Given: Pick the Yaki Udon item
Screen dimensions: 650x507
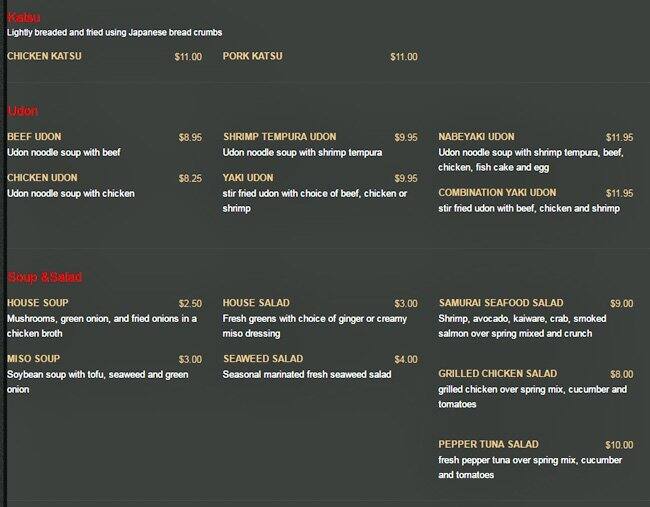Looking at the screenshot, I should coord(250,178).
